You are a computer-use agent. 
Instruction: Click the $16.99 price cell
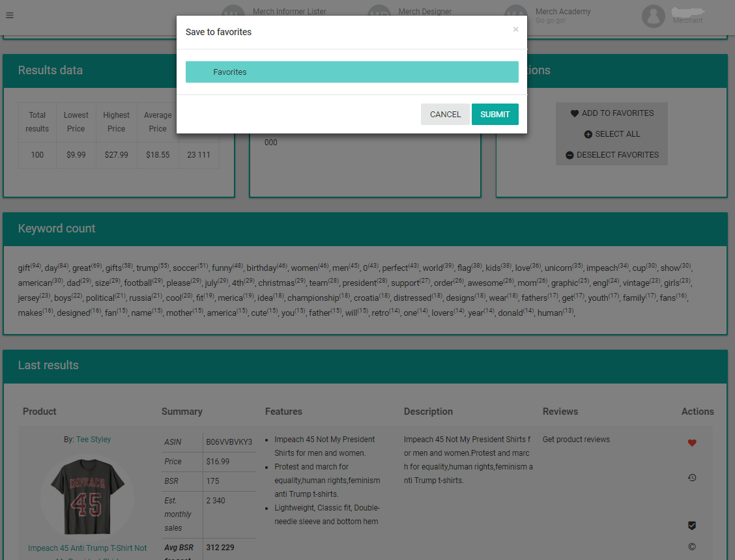(218, 462)
